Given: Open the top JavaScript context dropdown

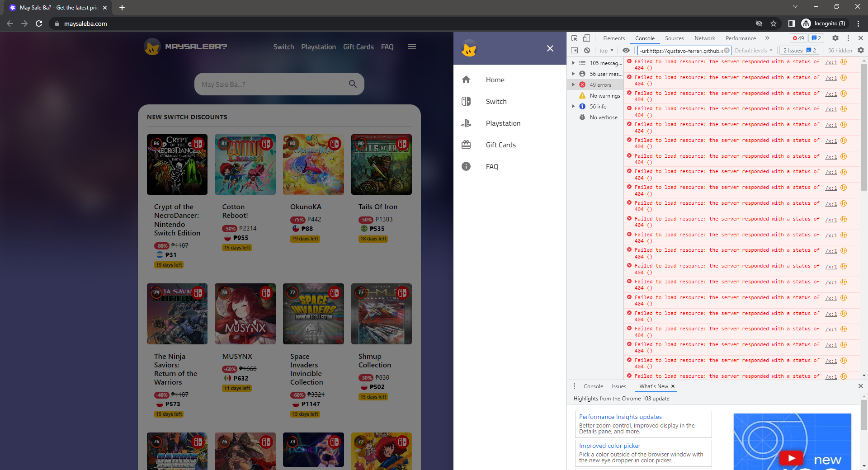Looking at the screenshot, I should tap(606, 51).
